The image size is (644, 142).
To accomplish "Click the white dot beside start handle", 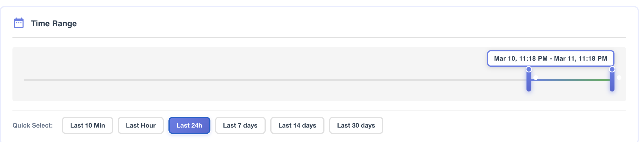I will tap(536, 78).
